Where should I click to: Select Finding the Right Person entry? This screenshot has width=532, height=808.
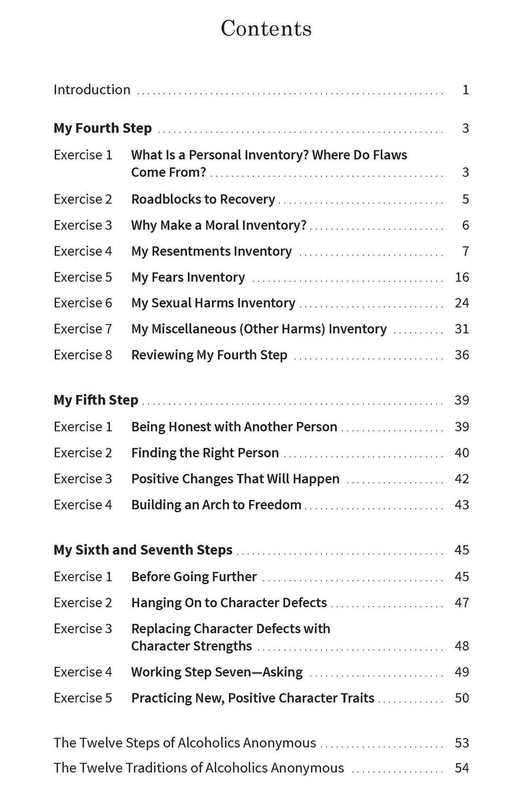pyautogui.click(x=205, y=453)
